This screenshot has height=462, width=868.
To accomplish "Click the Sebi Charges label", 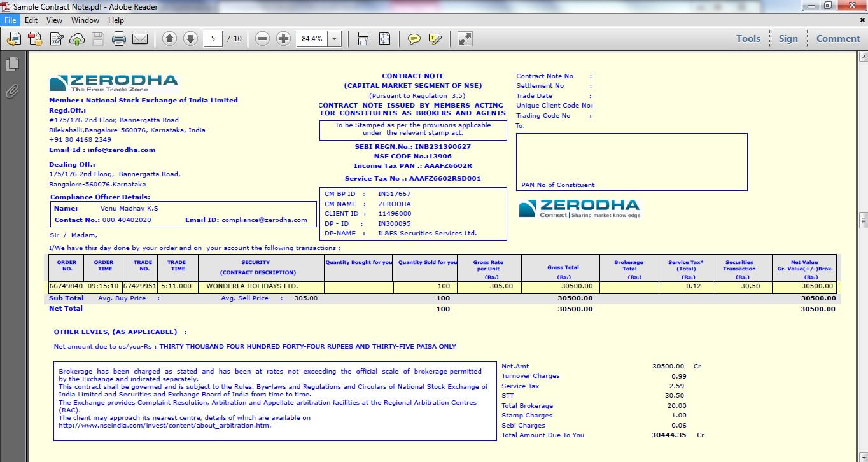I will (x=523, y=426).
